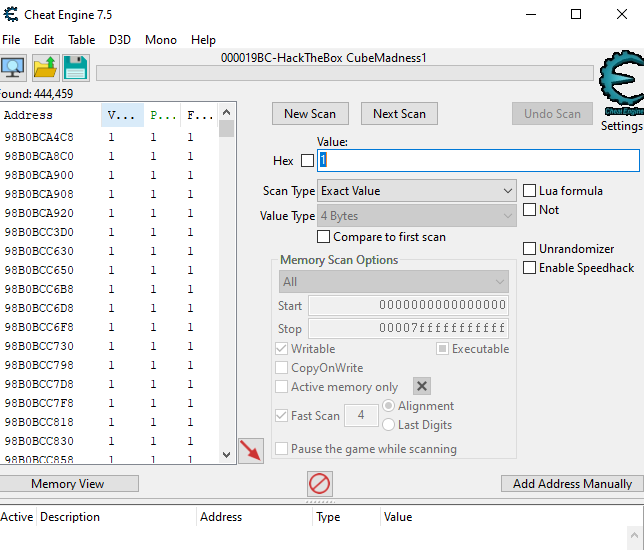
Task: Click the V... (Value) column header
Action: pyautogui.click(x=122, y=115)
